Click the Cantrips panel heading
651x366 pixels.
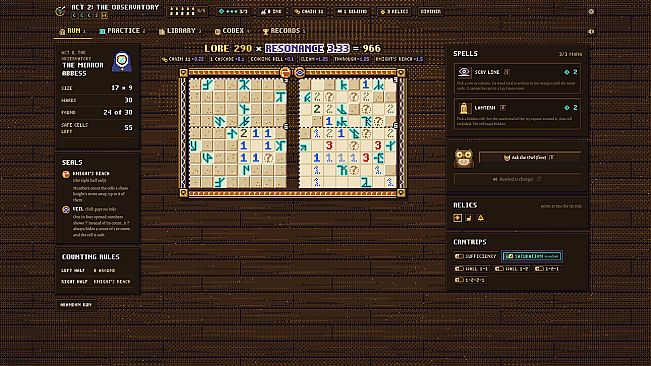click(470, 242)
